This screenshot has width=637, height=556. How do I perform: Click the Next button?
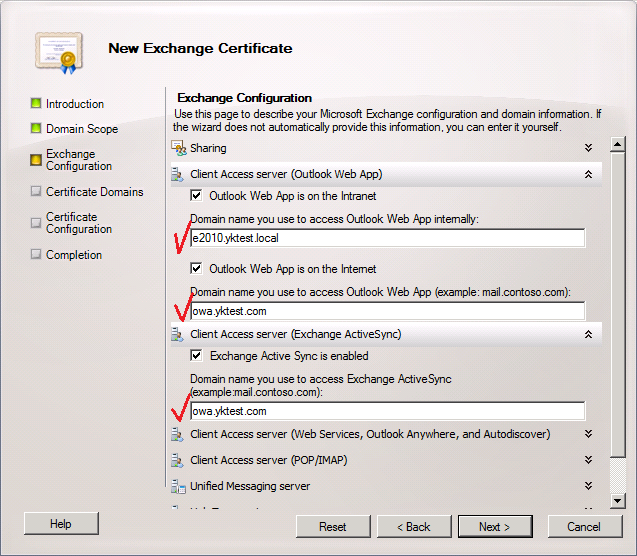[x=494, y=527]
